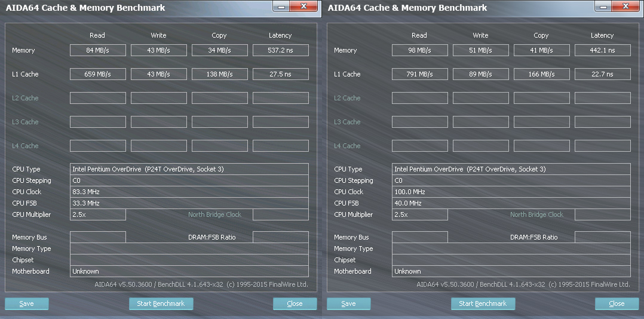The height and width of the screenshot is (319, 644).
Task: Select the L1 Cache Write 89 MB/s cell
Action: pyautogui.click(x=481, y=74)
